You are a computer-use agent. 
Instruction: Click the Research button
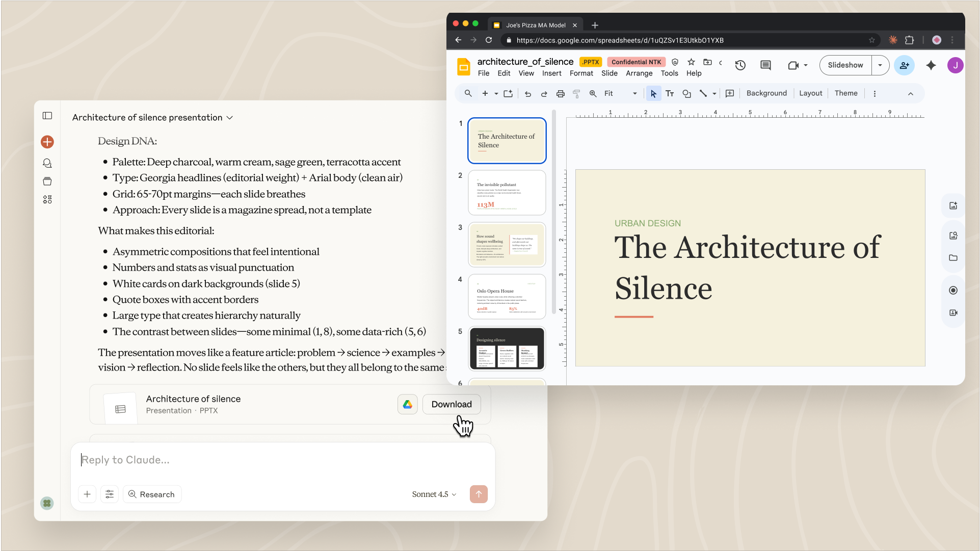pos(152,494)
